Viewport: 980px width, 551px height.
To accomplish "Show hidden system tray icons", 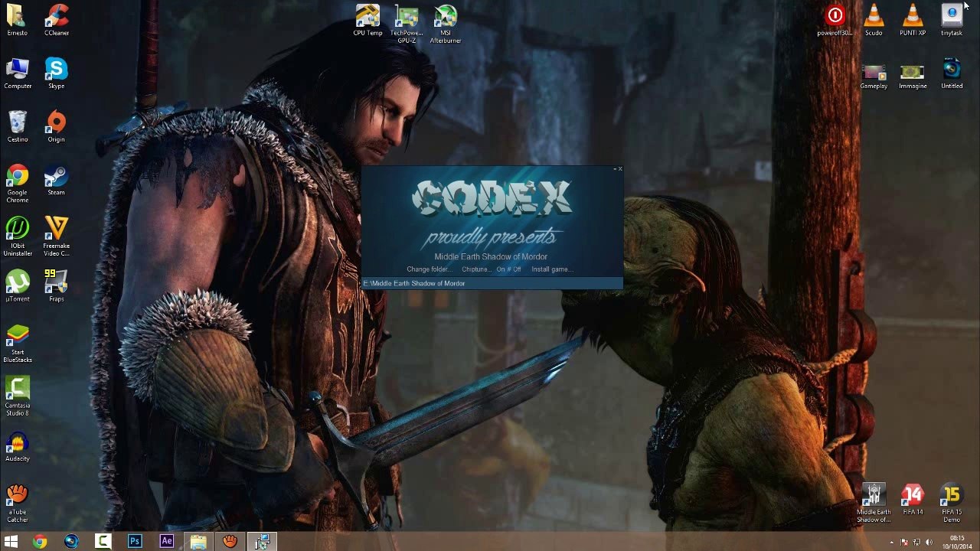I will [892, 543].
